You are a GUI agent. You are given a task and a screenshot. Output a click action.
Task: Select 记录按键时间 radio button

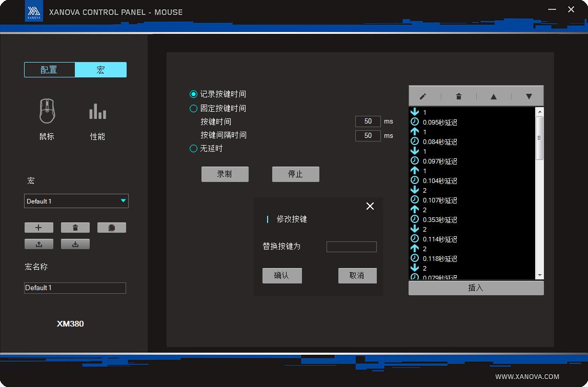[x=194, y=94]
